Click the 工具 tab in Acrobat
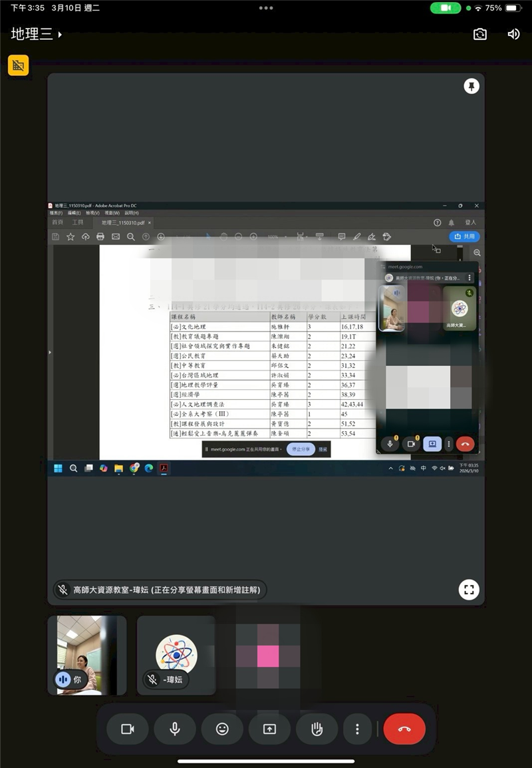The width and height of the screenshot is (532, 768). click(78, 222)
